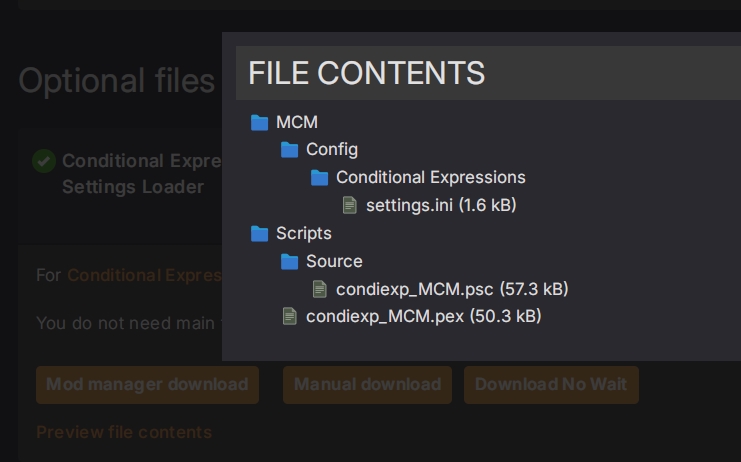Click the condiexp_MCM.psc file icon
Viewport: 741px width, 462px height.
(x=320, y=289)
